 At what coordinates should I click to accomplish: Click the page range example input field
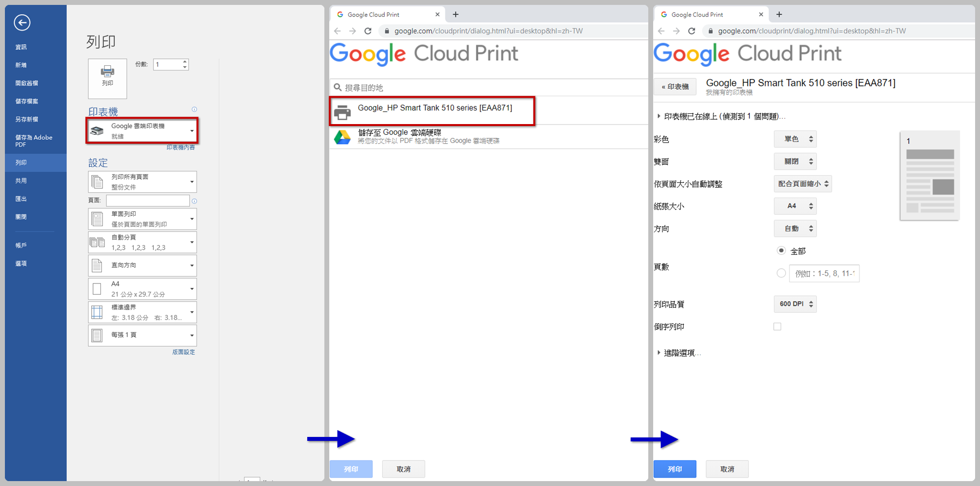tap(824, 274)
